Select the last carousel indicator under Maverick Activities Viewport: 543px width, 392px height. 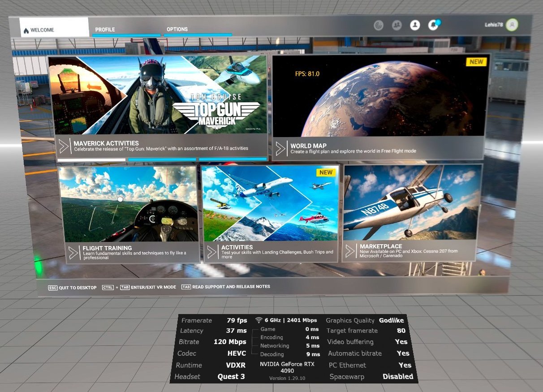[233, 159]
